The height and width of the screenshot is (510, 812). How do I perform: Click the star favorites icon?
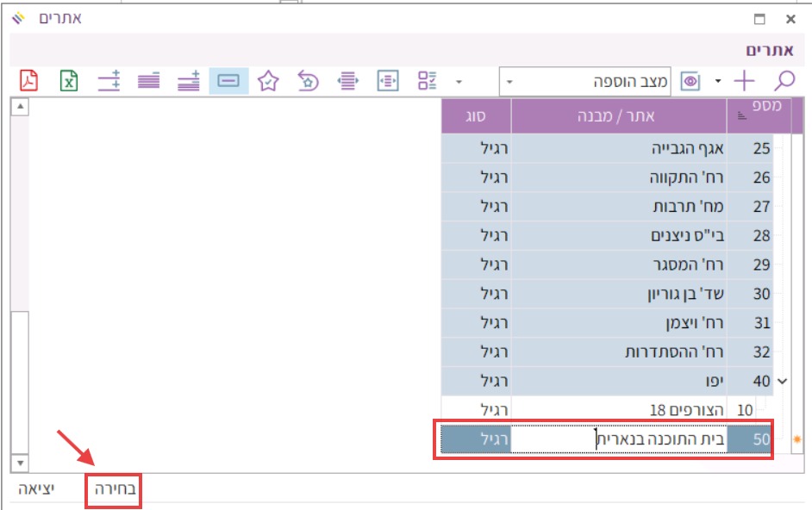pyautogui.click(x=268, y=81)
